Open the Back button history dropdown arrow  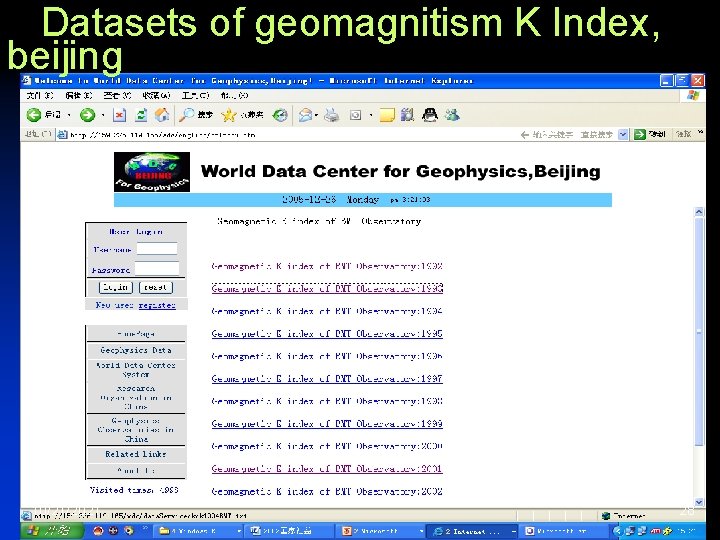(69, 115)
